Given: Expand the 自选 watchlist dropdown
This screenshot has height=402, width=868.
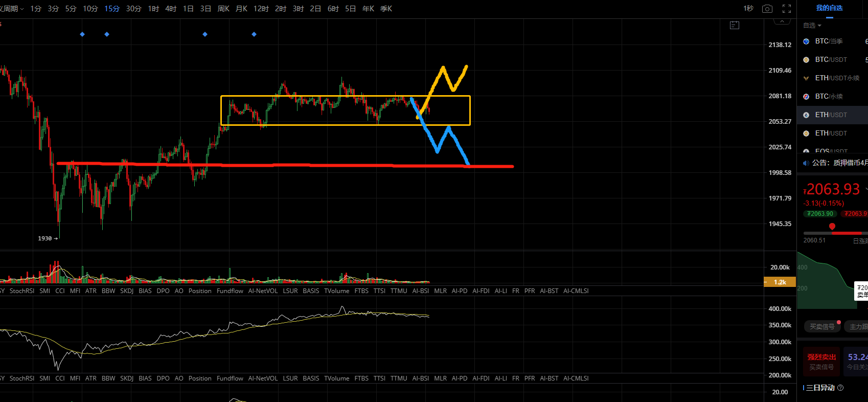Looking at the screenshot, I should (x=812, y=26).
